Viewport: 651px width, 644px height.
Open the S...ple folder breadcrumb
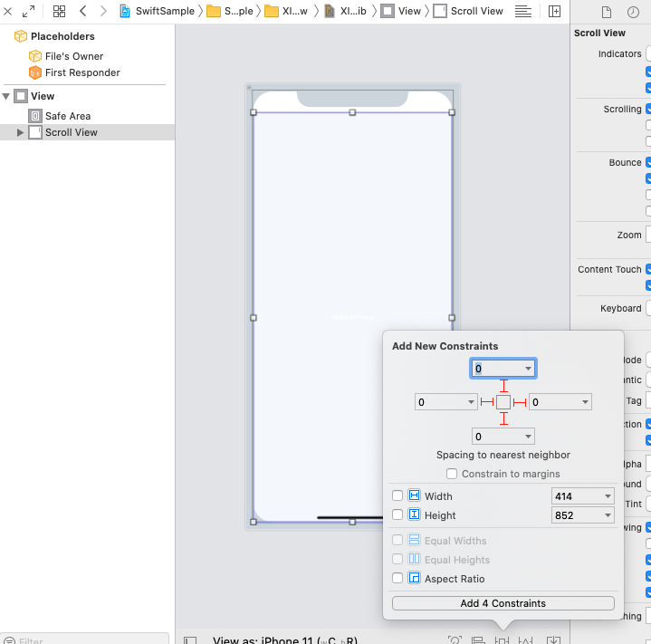(230, 11)
